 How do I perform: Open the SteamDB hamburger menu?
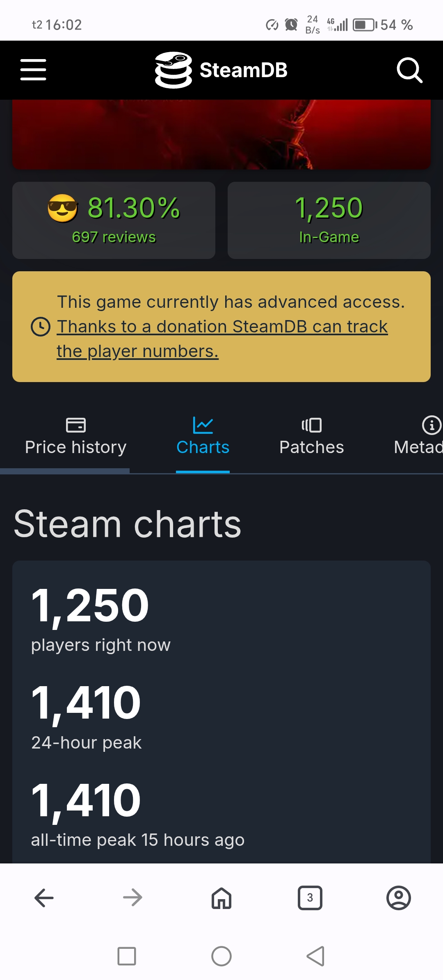[x=33, y=70]
